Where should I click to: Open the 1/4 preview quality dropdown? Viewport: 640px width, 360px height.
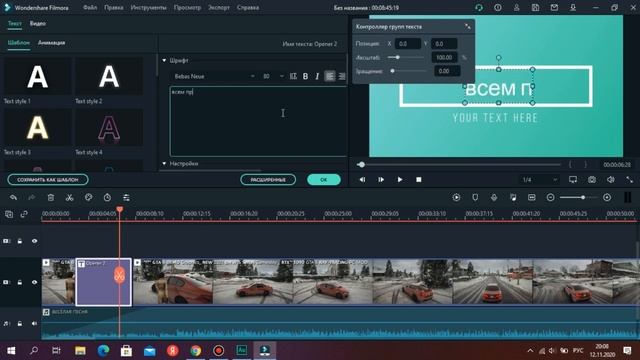(539, 180)
